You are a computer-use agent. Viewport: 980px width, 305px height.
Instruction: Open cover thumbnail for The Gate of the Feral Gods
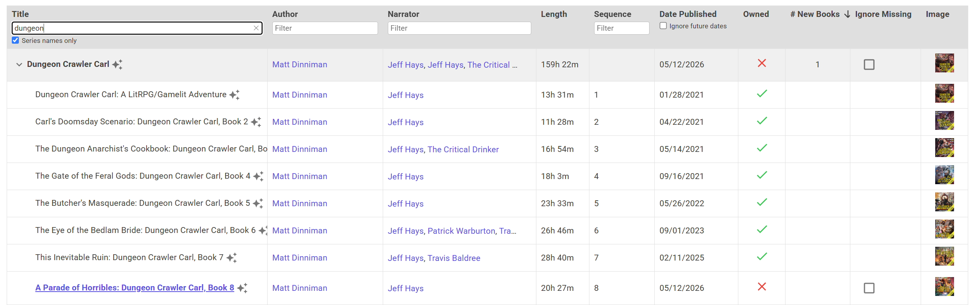coord(944,175)
